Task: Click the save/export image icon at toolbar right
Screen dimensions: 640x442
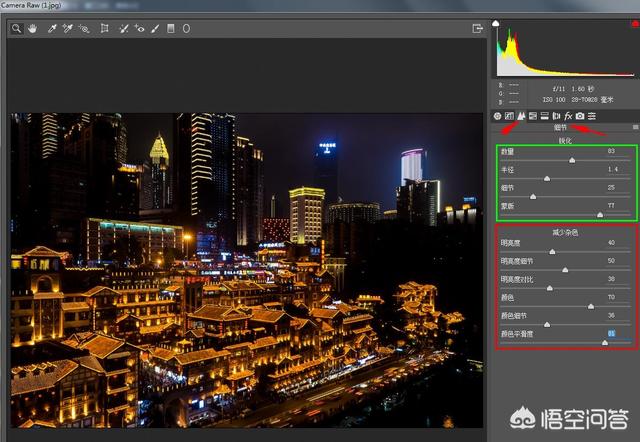Action: [478, 29]
